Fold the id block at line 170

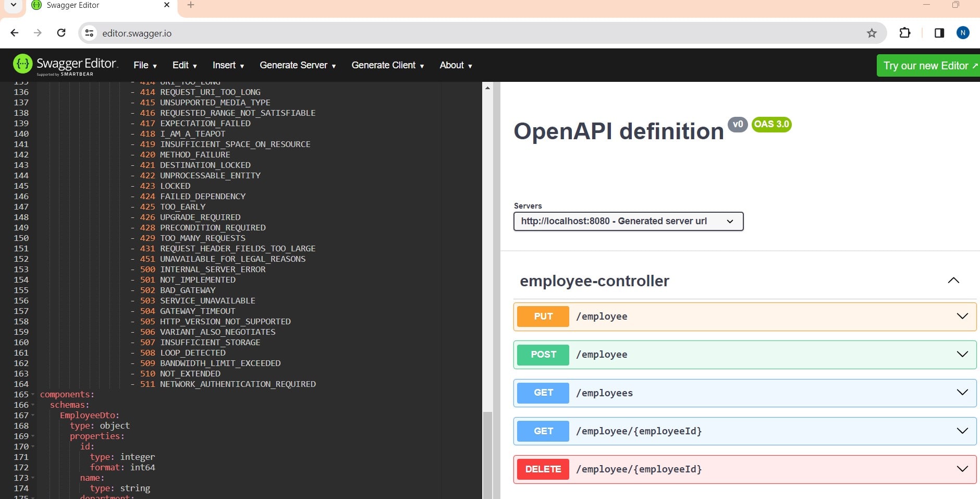click(x=33, y=446)
